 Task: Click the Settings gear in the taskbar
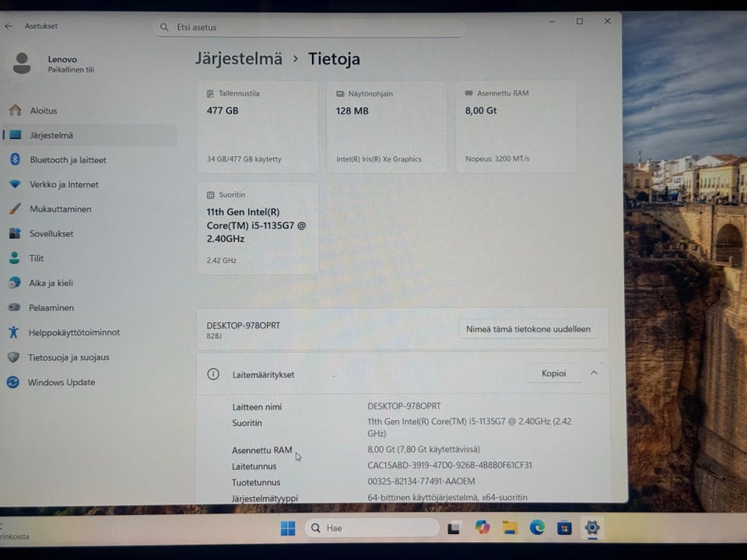click(x=591, y=527)
